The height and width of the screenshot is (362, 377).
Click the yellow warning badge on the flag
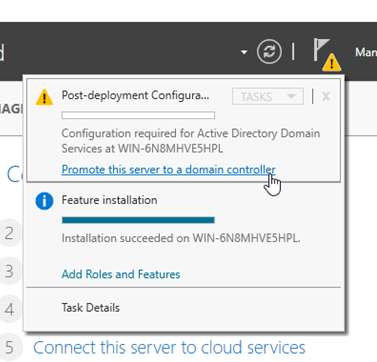[332, 62]
